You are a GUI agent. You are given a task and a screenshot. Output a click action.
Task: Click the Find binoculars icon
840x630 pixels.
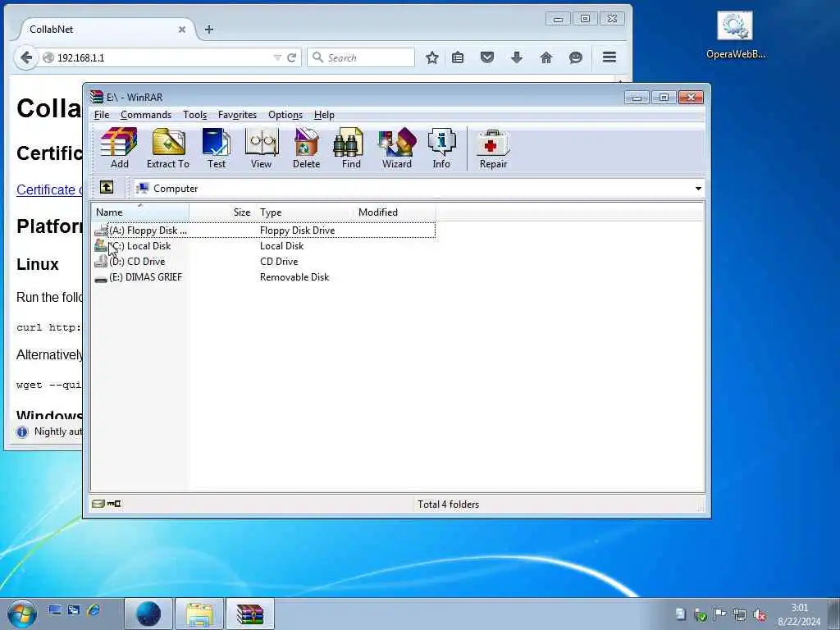coord(351,148)
